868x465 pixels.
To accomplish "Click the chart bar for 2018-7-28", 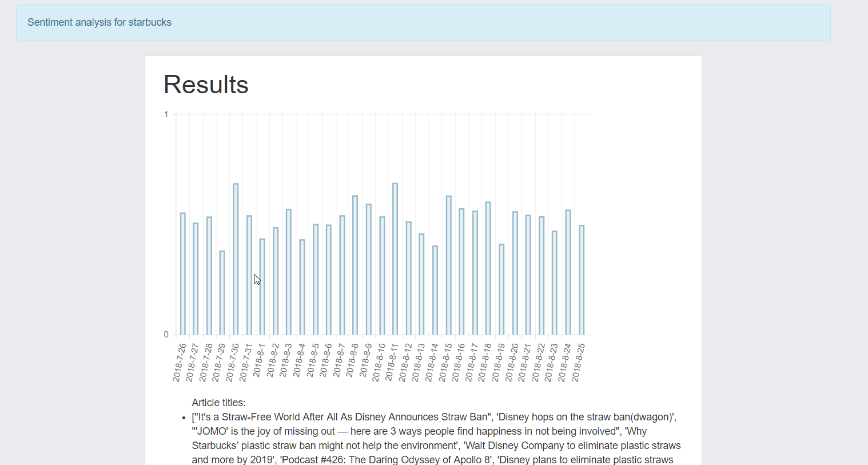I will click(x=209, y=276).
